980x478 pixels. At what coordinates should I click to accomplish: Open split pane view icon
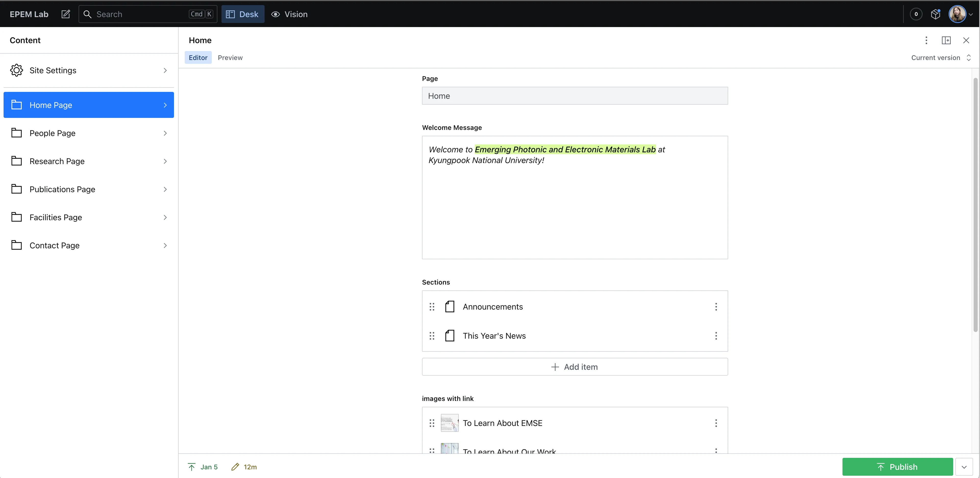click(x=946, y=40)
